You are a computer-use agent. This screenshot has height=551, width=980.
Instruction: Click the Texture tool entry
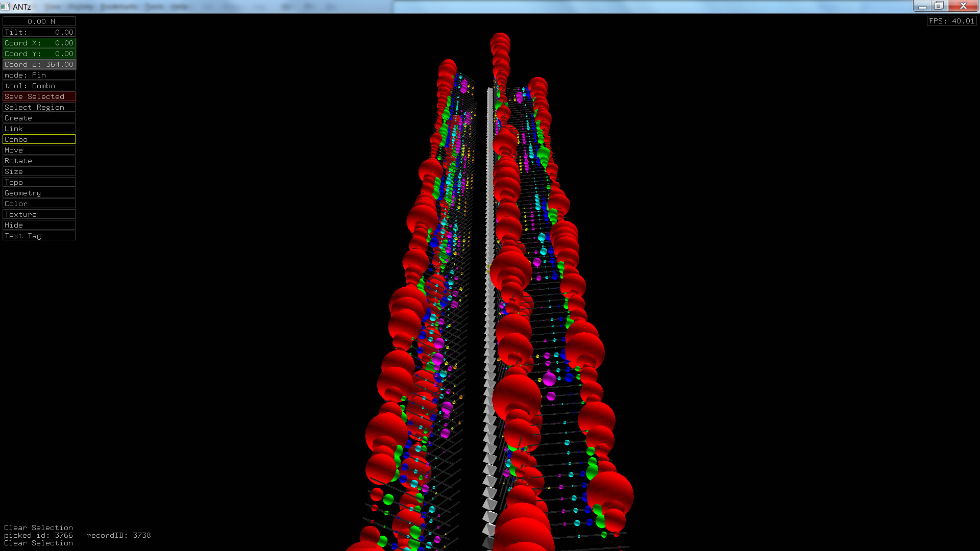[39, 214]
